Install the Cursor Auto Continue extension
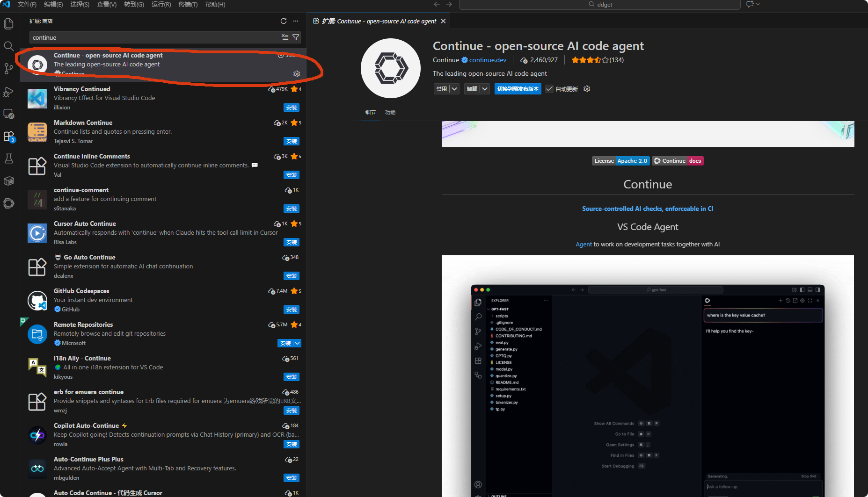Viewport: 868px width, 497px height. 292,242
